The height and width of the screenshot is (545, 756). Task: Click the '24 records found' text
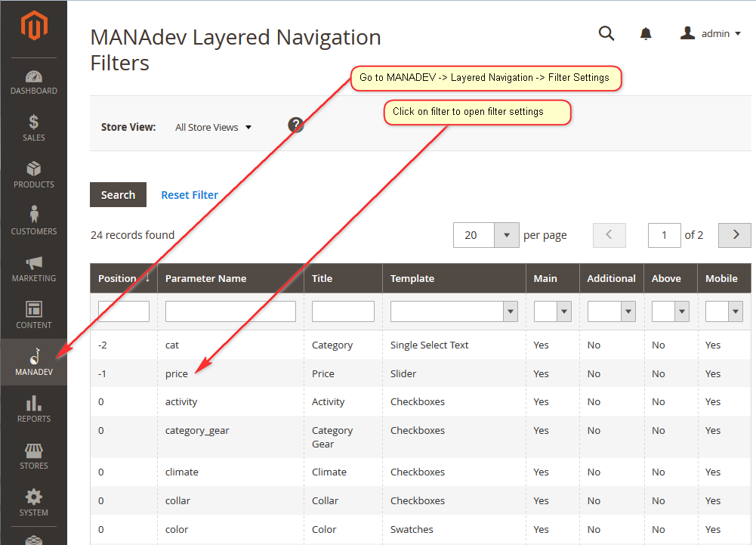coord(133,235)
